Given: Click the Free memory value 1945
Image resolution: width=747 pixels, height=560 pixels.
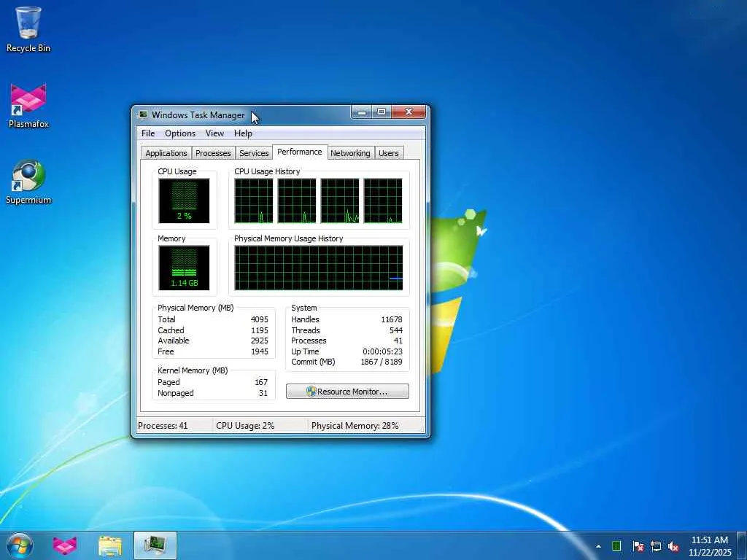Looking at the screenshot, I should (259, 352).
